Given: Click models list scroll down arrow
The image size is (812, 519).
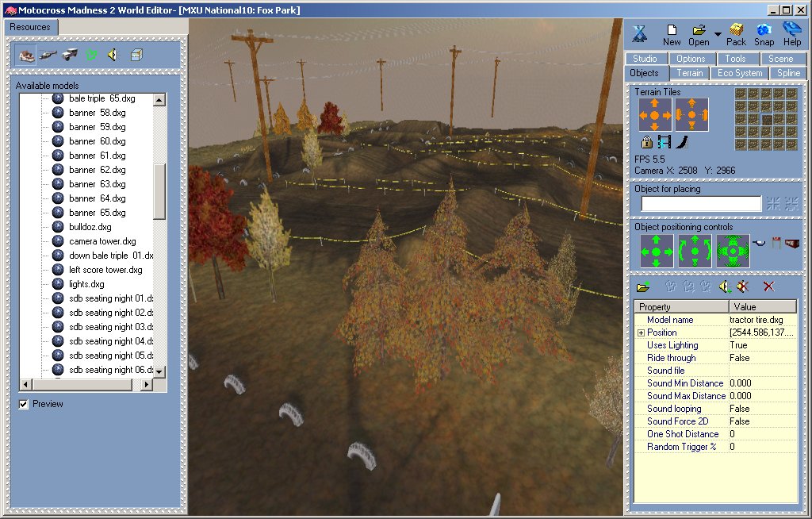Looking at the screenshot, I should pyautogui.click(x=159, y=371).
